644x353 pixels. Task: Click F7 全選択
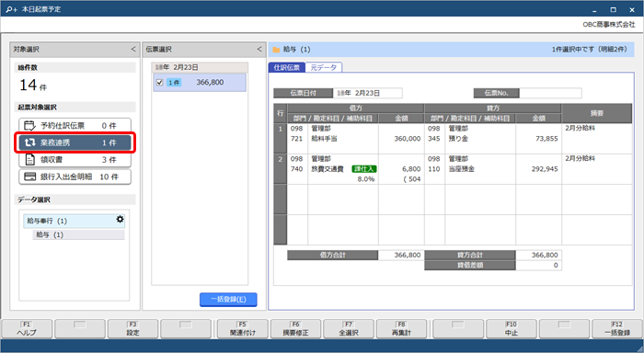click(349, 329)
